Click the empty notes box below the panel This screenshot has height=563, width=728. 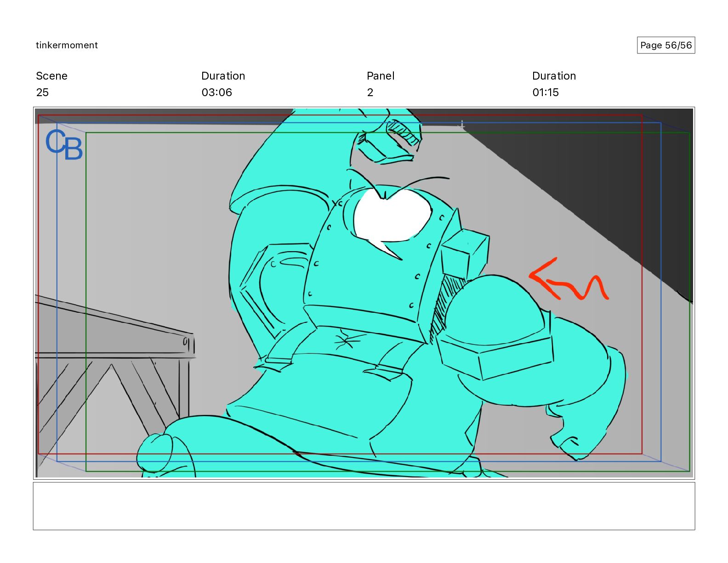(364, 506)
